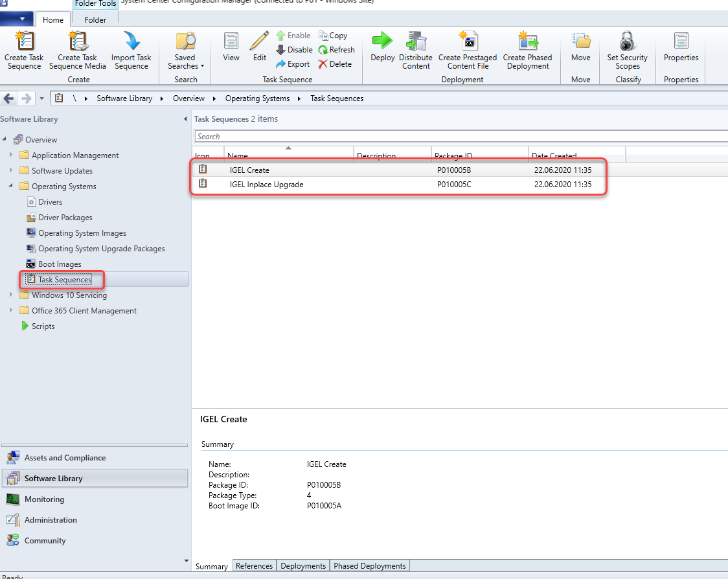Click the green Deploy arrow icon
728x579 pixels.
coord(382,41)
